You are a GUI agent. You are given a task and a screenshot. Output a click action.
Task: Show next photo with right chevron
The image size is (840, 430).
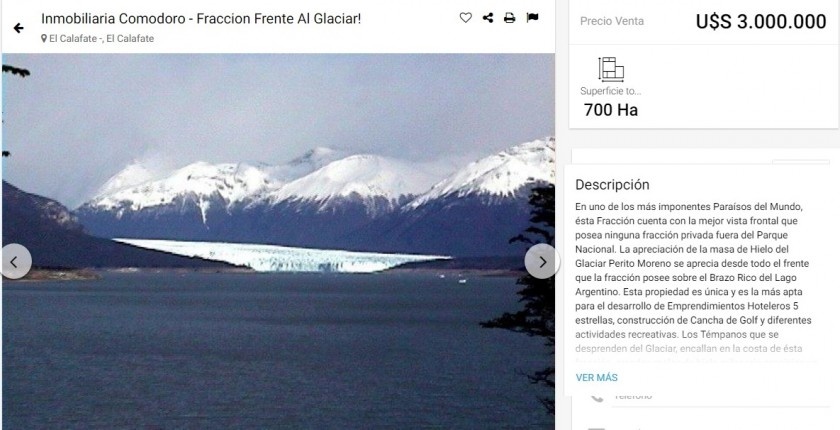(x=542, y=261)
